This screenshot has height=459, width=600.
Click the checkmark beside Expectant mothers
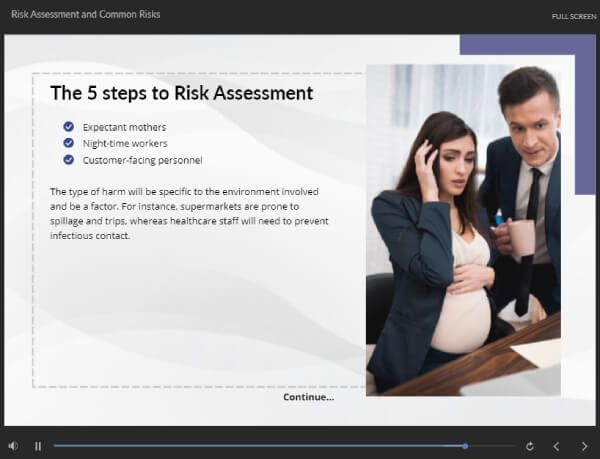point(68,126)
